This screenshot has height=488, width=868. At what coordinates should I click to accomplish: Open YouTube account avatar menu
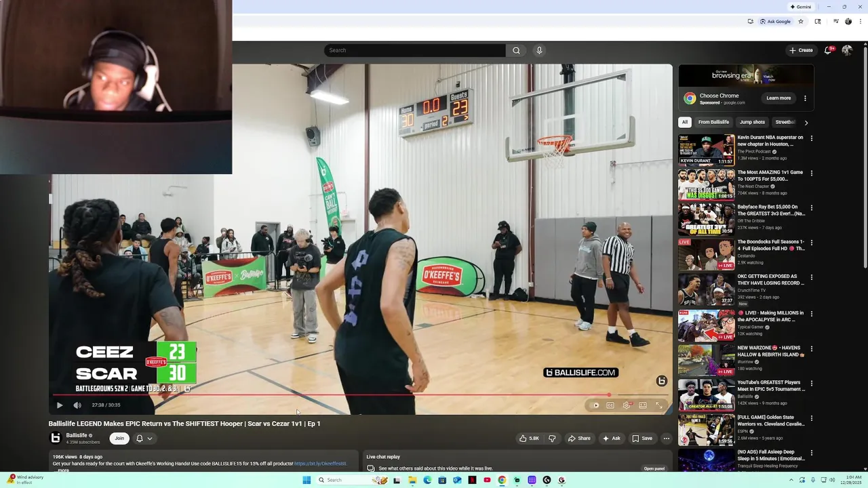(847, 50)
